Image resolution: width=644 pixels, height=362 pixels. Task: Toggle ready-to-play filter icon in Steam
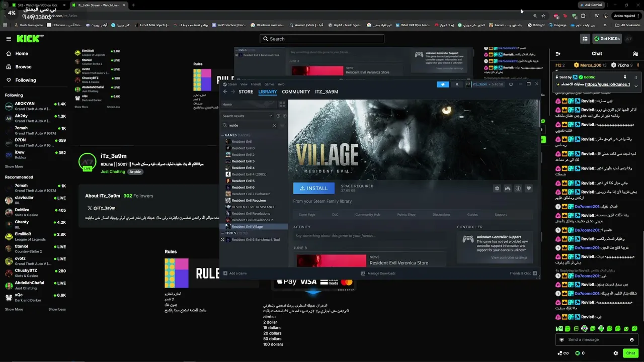(x=285, y=116)
